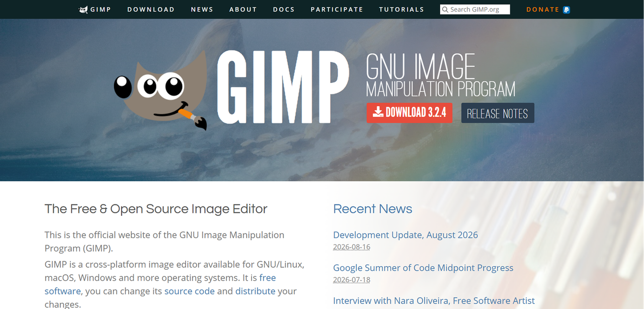Click the PayPal icon beside Donate

tap(567, 10)
